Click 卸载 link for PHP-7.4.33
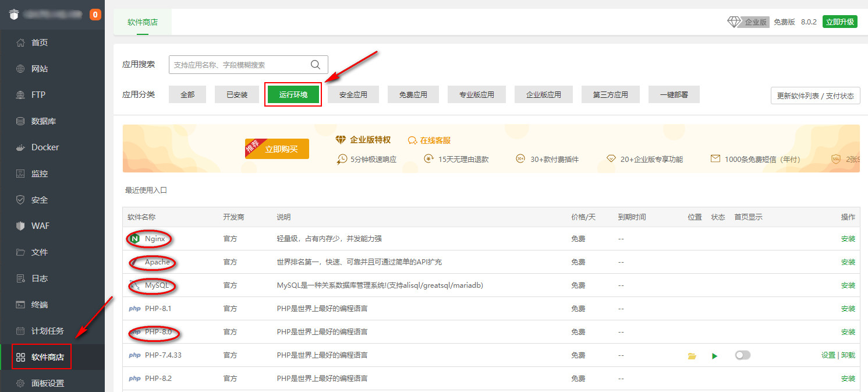Screen dimensions: 868x392 coord(848,355)
